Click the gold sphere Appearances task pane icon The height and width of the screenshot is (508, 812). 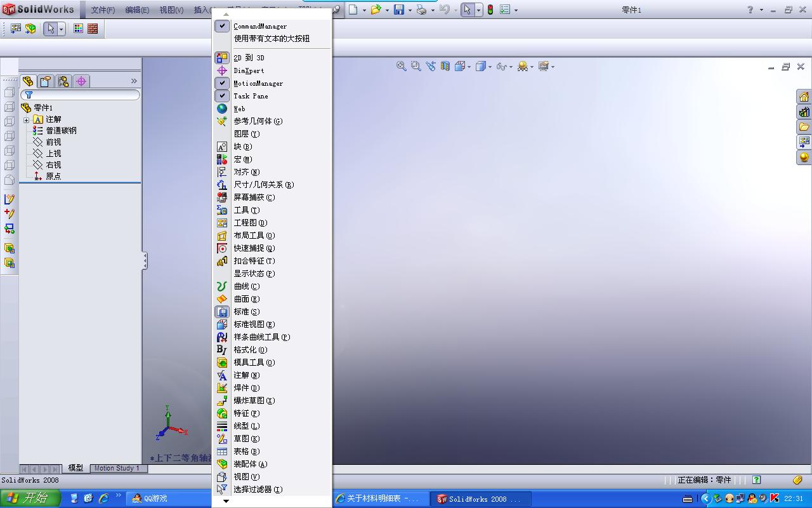pyautogui.click(x=804, y=157)
